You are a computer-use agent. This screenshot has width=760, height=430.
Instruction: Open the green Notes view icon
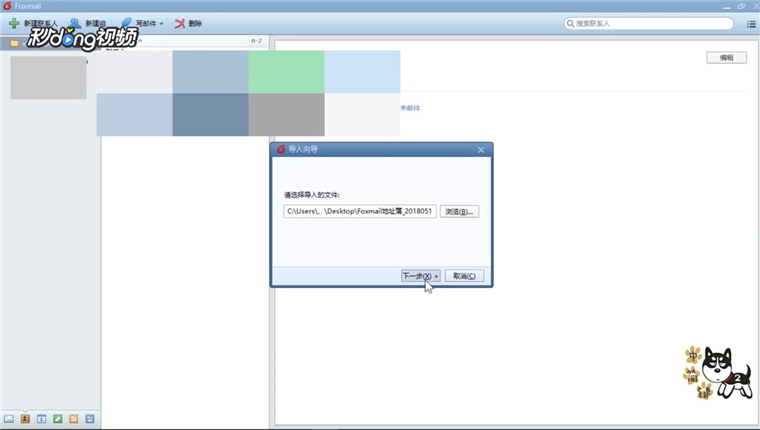point(58,419)
